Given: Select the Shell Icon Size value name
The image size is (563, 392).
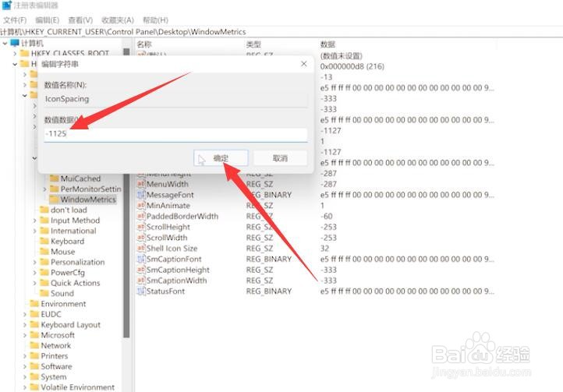Looking at the screenshot, I should click(x=172, y=248).
